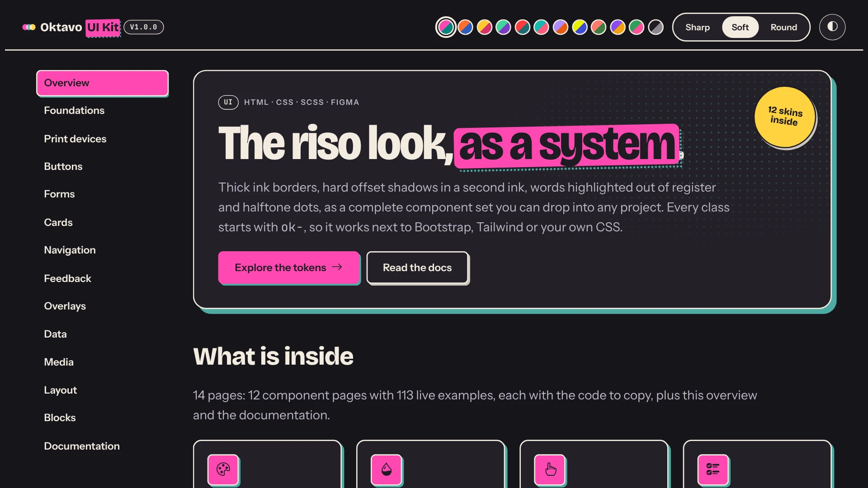Select the Round corner style

tap(783, 27)
